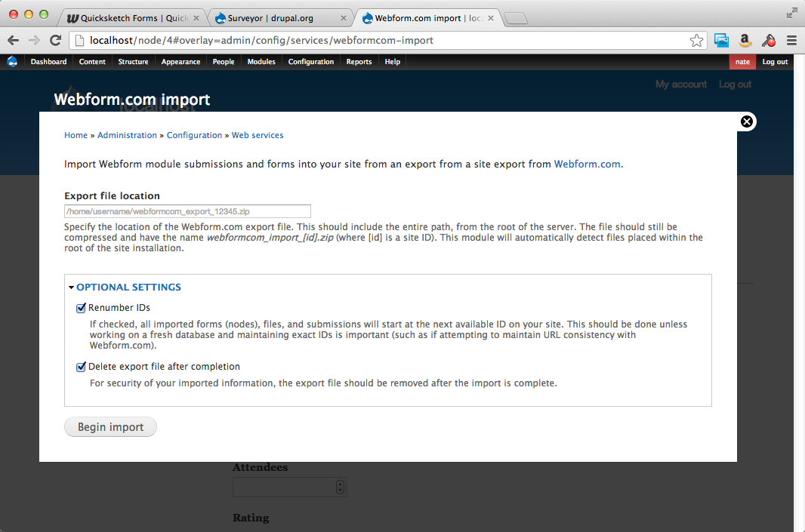
Task: Close the Quicksketch Forms tab
Action: pos(196,18)
